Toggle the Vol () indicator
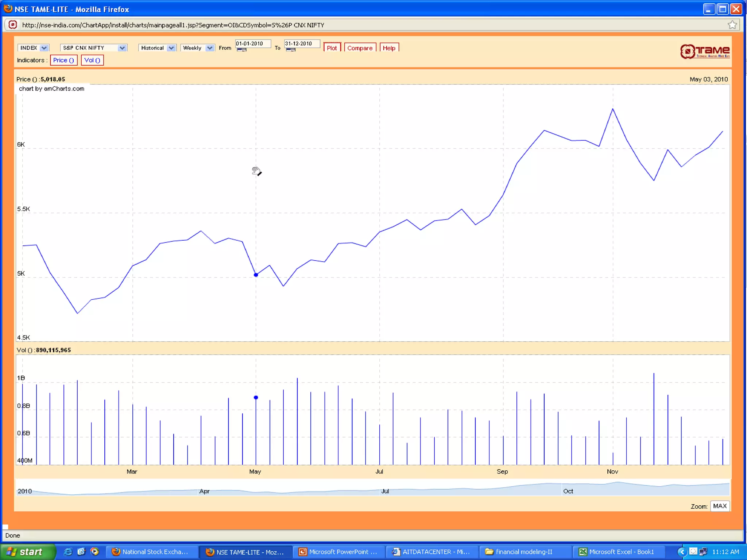Image resolution: width=747 pixels, height=560 pixels. click(92, 60)
